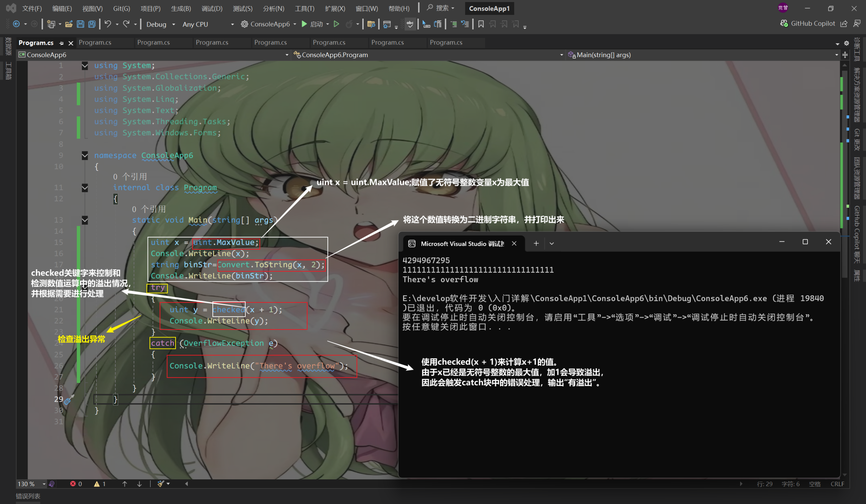Screen dimensions: 866x504
Task: Click the red error count indicator
Action: pyautogui.click(x=76, y=484)
